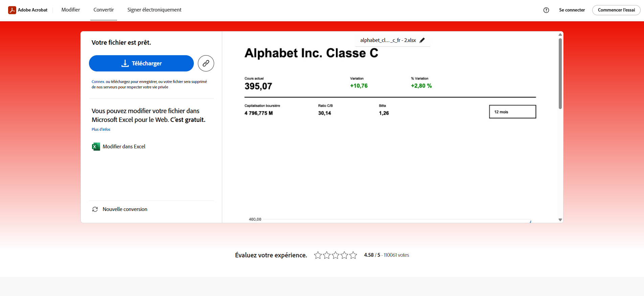The width and height of the screenshot is (644, 296).
Task: Copy the share link with the chain icon
Action: 206,63
